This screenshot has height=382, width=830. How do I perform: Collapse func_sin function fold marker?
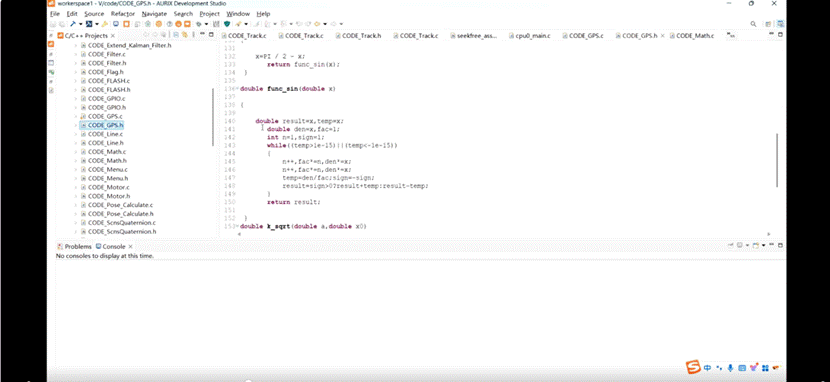point(238,89)
